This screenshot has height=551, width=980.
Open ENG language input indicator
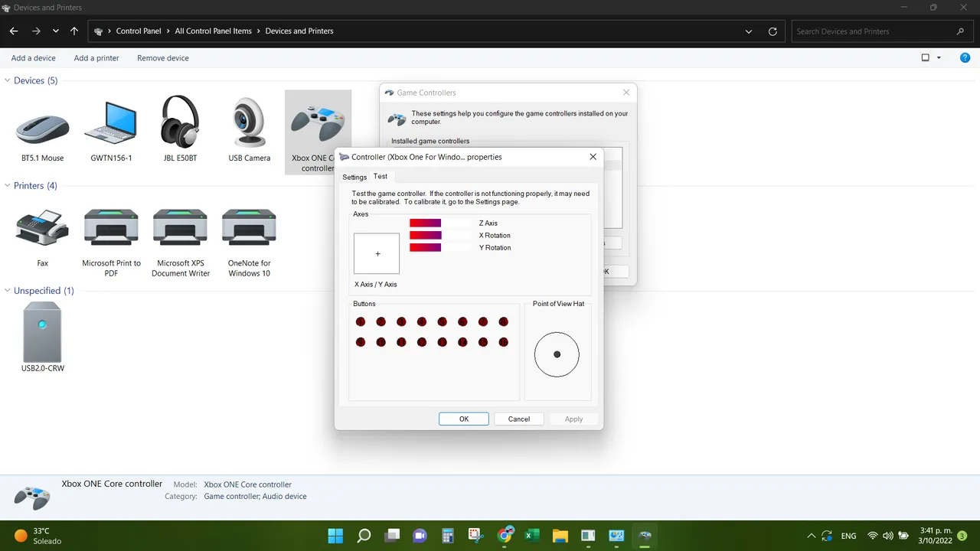pos(848,536)
